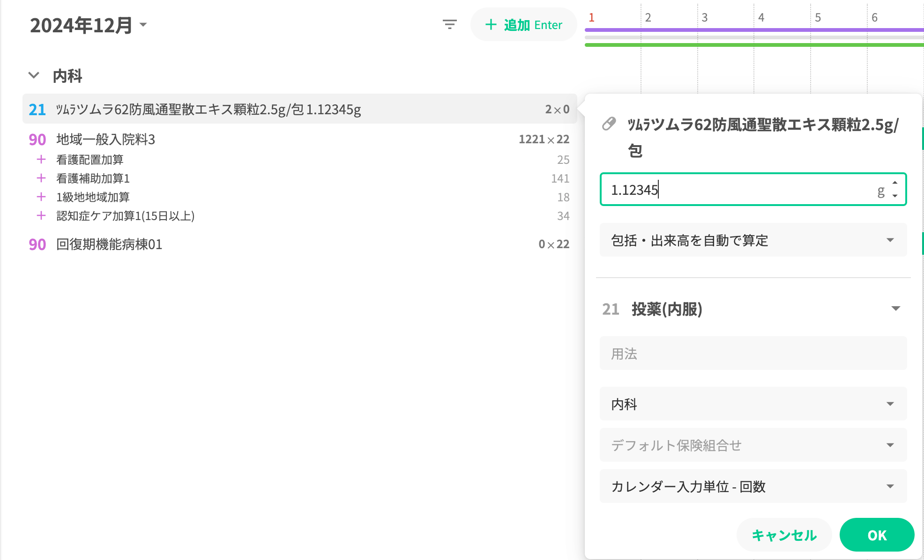Click plus icon beside 看護配置加算
The image size is (924, 560).
41,160
